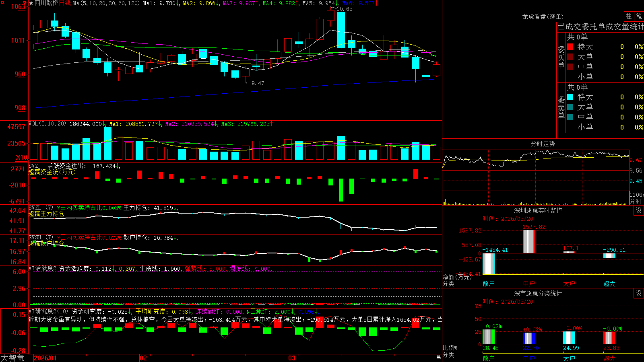Click MA(5,10,20,30,60,120) indicator parameters
Viewport: 644px width, 362px height.
[107, 3]
